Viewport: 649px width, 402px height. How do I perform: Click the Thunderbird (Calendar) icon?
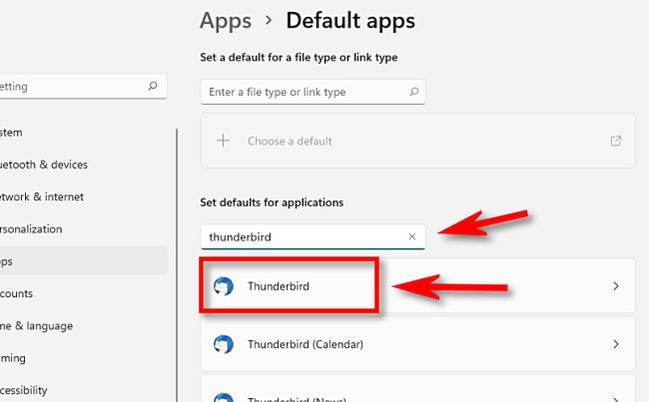click(224, 344)
